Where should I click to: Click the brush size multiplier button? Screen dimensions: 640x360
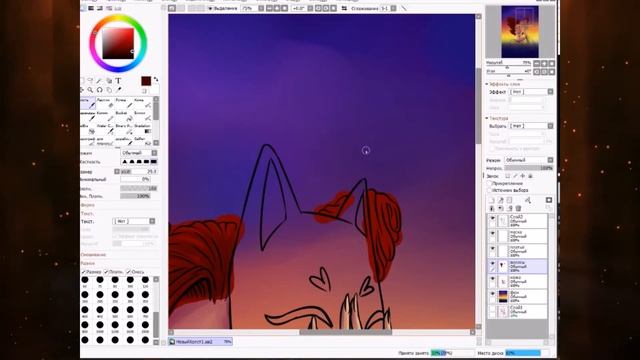117,171
